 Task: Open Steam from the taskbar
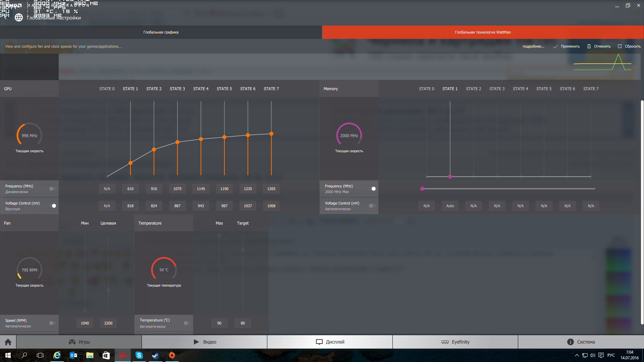click(155, 355)
